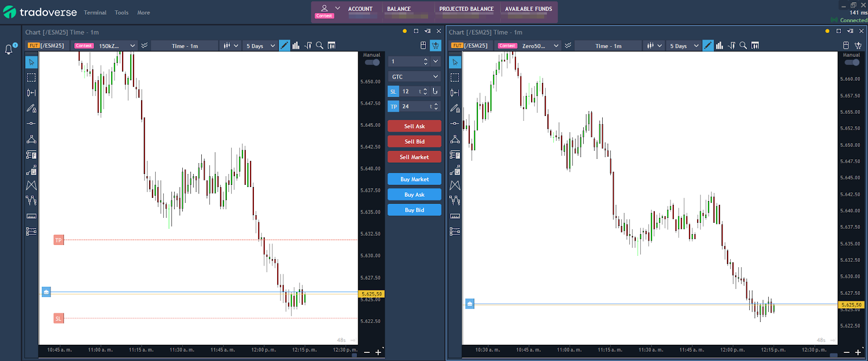Open the Terminal menu

click(95, 12)
